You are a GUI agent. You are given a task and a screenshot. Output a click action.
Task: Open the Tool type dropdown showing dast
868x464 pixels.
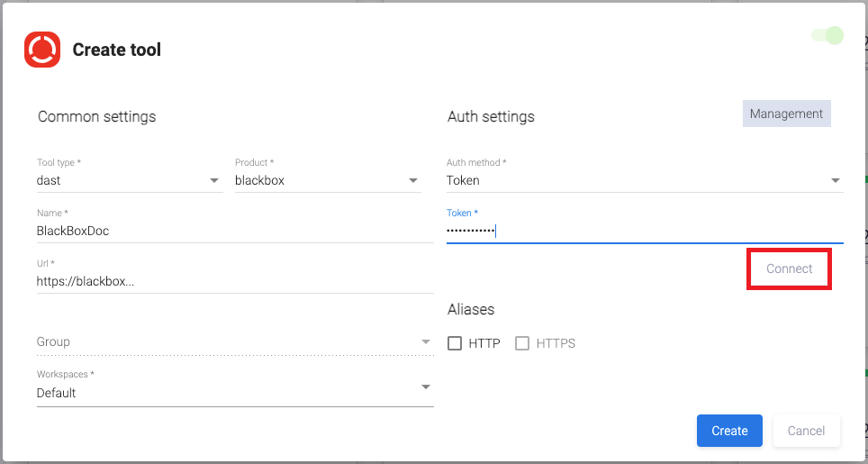129,180
